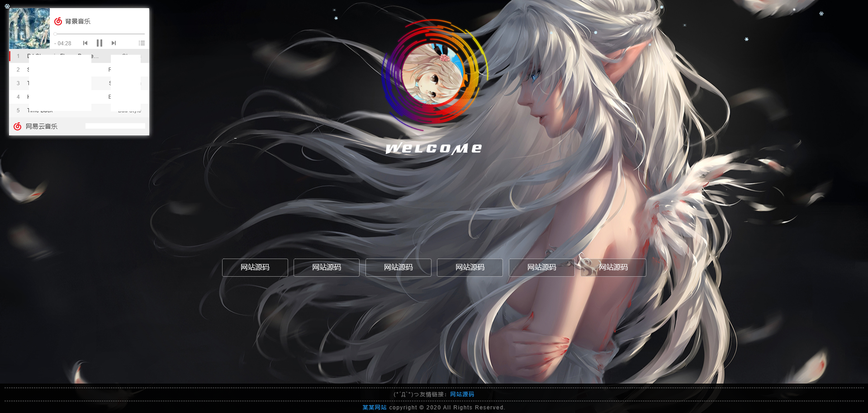This screenshot has height=413, width=868.
Task: Click the 背景音乐 title text
Action: tap(78, 21)
